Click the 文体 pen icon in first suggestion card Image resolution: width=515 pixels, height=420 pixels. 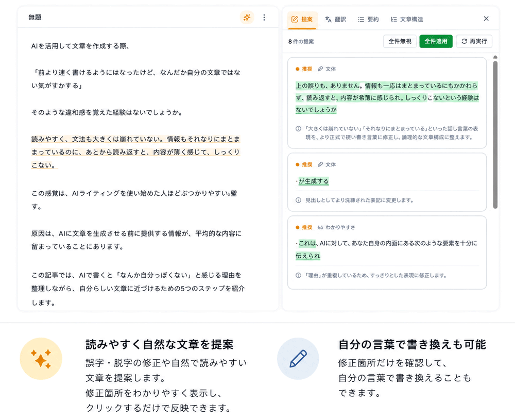(x=320, y=69)
